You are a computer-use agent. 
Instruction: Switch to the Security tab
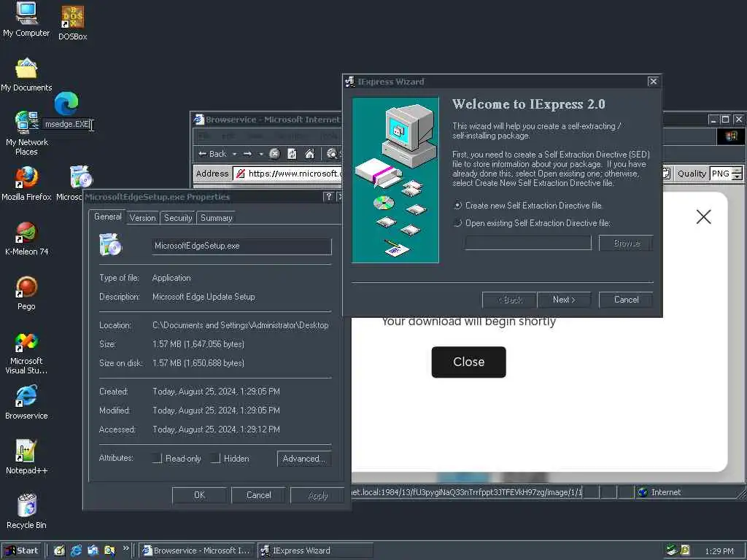(x=178, y=217)
